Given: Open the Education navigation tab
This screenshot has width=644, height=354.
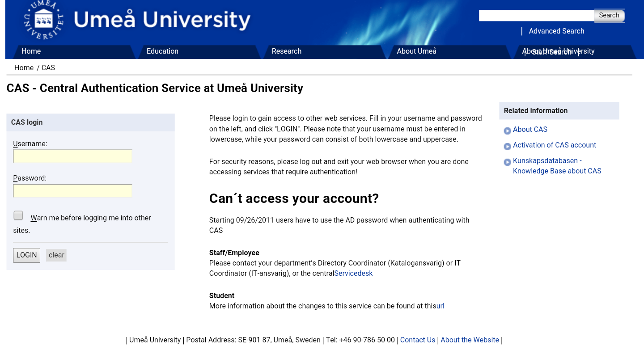Looking at the screenshot, I should pos(162,51).
